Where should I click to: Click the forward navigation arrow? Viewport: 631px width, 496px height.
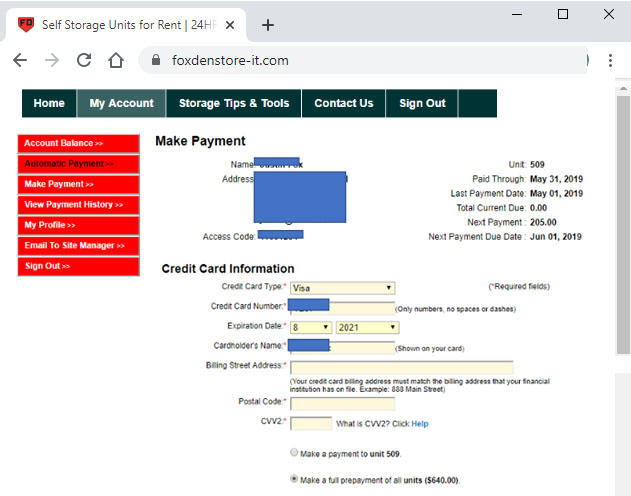tap(52, 60)
